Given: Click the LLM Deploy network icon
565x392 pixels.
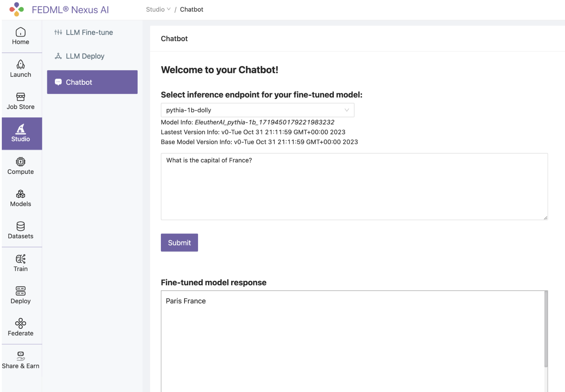Looking at the screenshot, I should click(x=58, y=56).
